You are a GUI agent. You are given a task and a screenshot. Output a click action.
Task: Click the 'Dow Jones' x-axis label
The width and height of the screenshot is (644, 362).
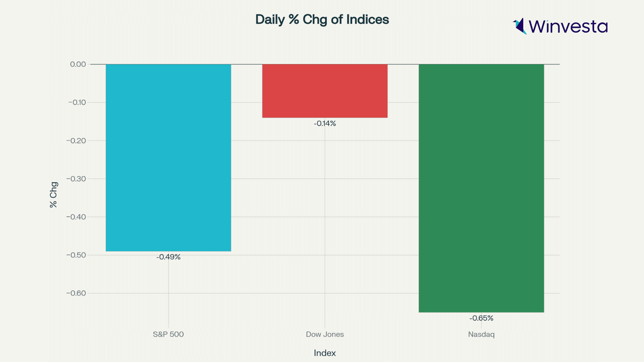325,334
